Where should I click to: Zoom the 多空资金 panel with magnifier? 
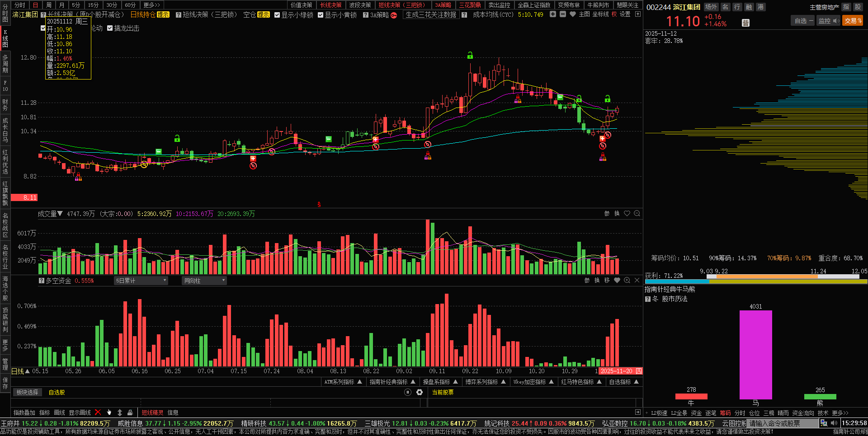pyautogui.click(x=627, y=281)
